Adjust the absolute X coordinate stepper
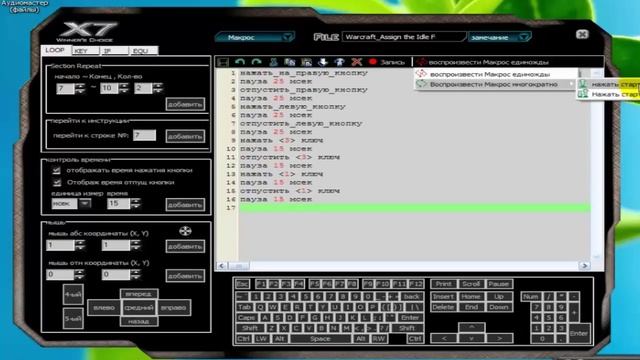This screenshot has height=360, width=640. (x=80, y=245)
